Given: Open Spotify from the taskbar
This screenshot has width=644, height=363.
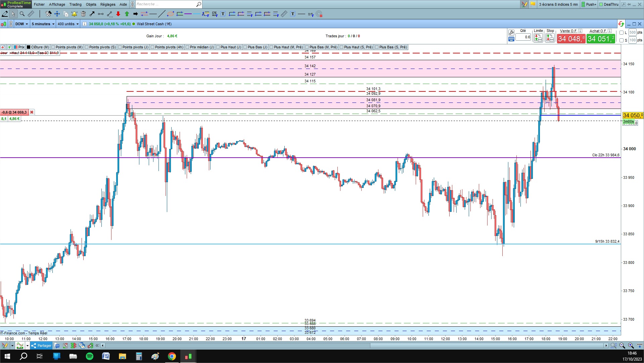Looking at the screenshot, I should tap(90, 356).
